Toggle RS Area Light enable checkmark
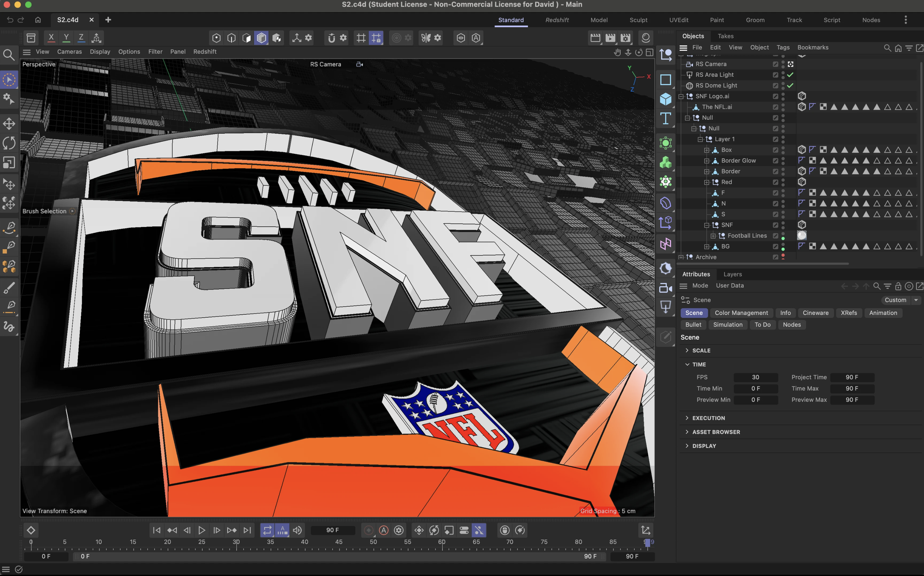The image size is (924, 576). click(790, 75)
